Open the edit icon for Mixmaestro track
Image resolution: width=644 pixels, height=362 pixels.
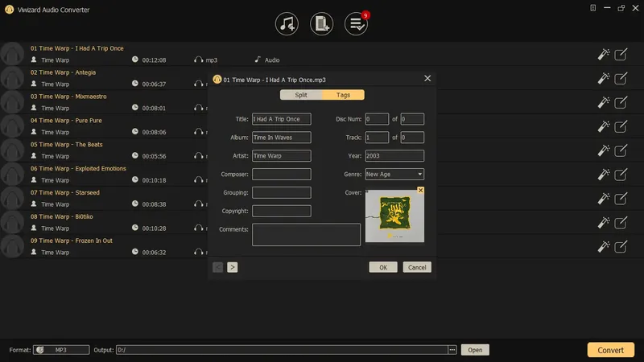(x=621, y=102)
